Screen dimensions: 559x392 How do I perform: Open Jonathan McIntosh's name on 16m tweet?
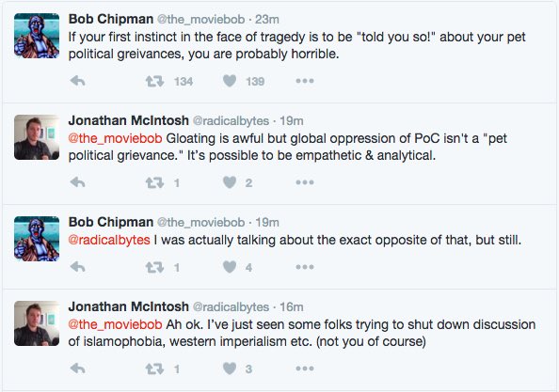point(128,306)
